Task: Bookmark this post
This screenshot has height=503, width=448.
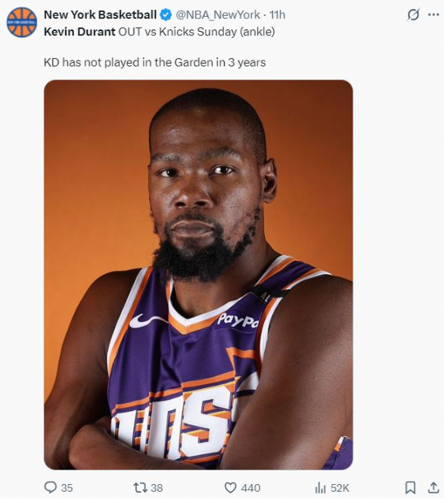Action: click(x=410, y=488)
